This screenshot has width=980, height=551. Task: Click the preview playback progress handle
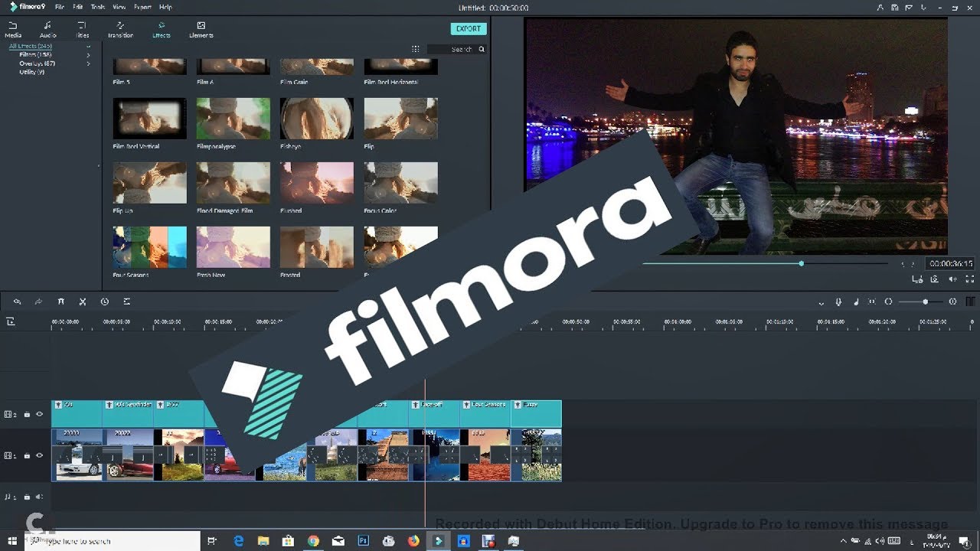point(801,263)
